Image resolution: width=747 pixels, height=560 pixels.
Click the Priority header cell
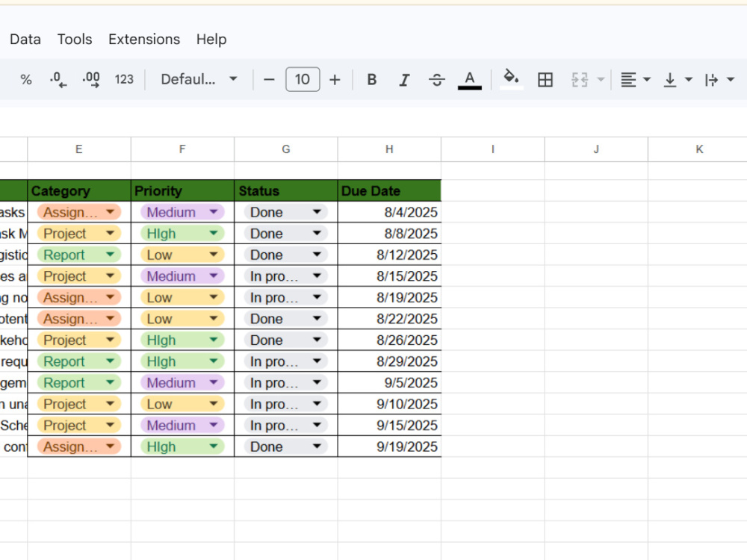coord(182,190)
